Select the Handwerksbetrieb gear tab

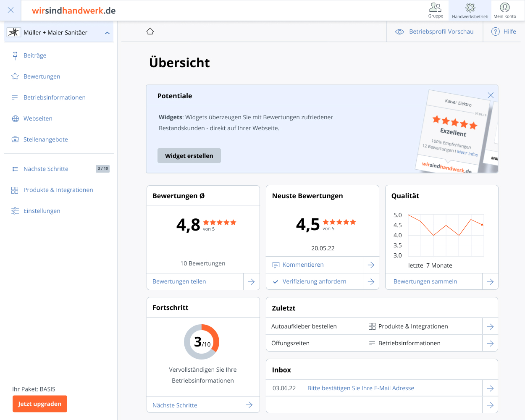coord(470,10)
